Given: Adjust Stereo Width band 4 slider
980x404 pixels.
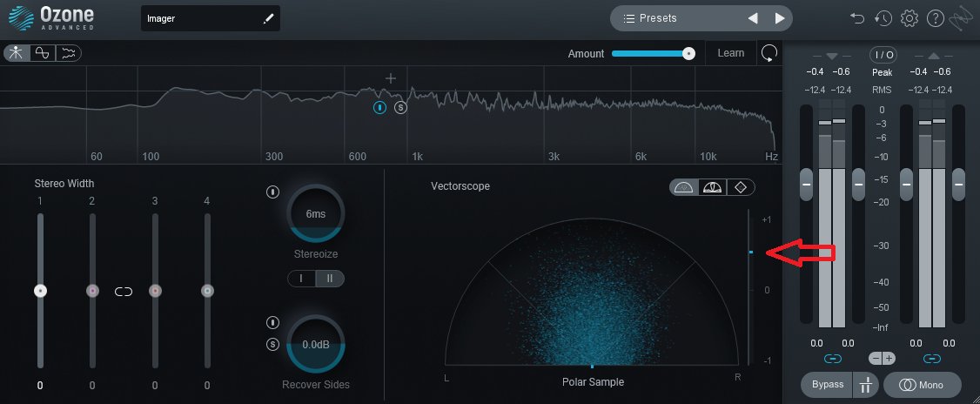Looking at the screenshot, I should coord(207,291).
